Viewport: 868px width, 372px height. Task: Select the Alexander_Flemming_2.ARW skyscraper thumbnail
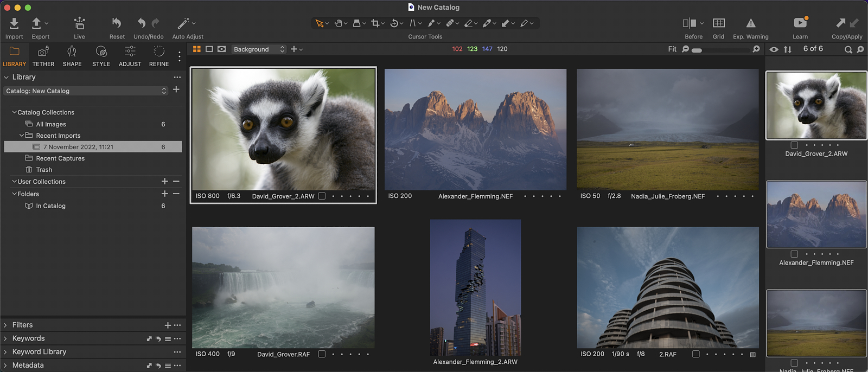tap(475, 287)
